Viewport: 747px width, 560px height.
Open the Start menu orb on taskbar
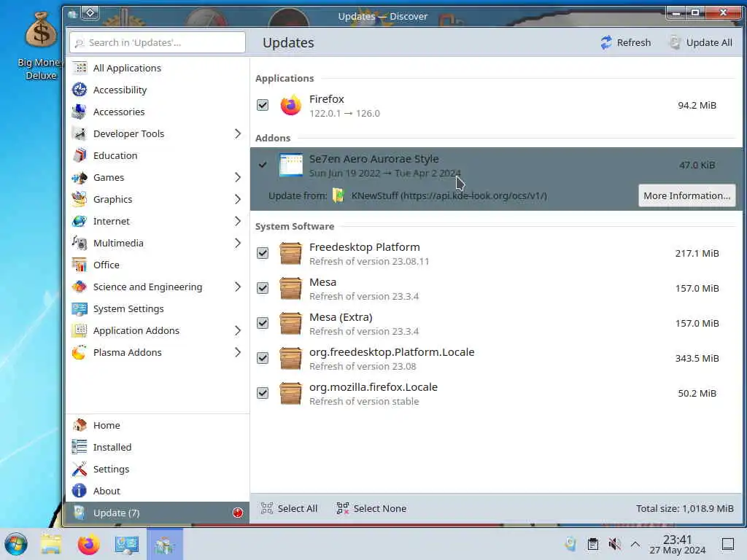click(16, 544)
